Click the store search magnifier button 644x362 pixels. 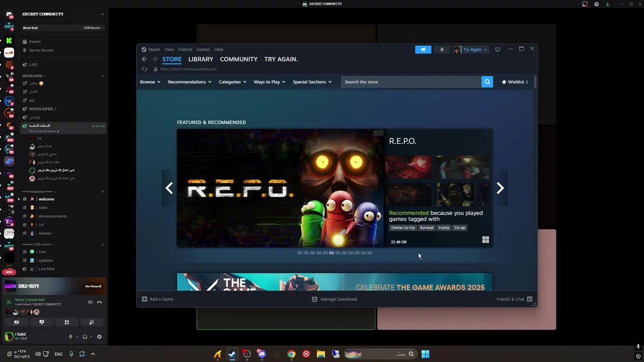(487, 82)
